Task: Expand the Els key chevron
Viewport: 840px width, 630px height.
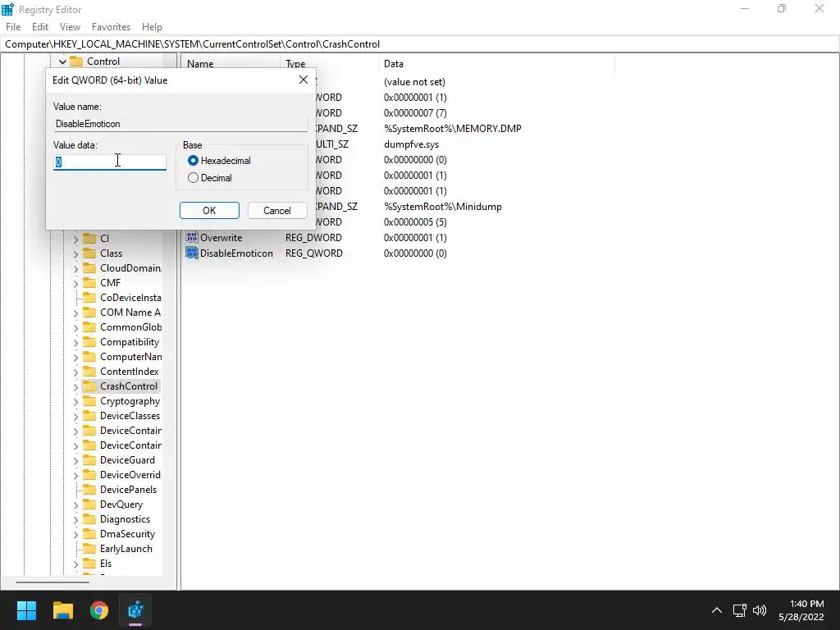Action: click(75, 564)
